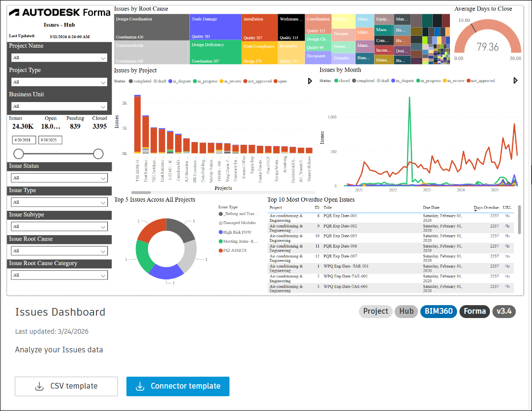Open URL link icon for PQR Exp Date-006
The image size is (532, 411).
pos(507,246)
